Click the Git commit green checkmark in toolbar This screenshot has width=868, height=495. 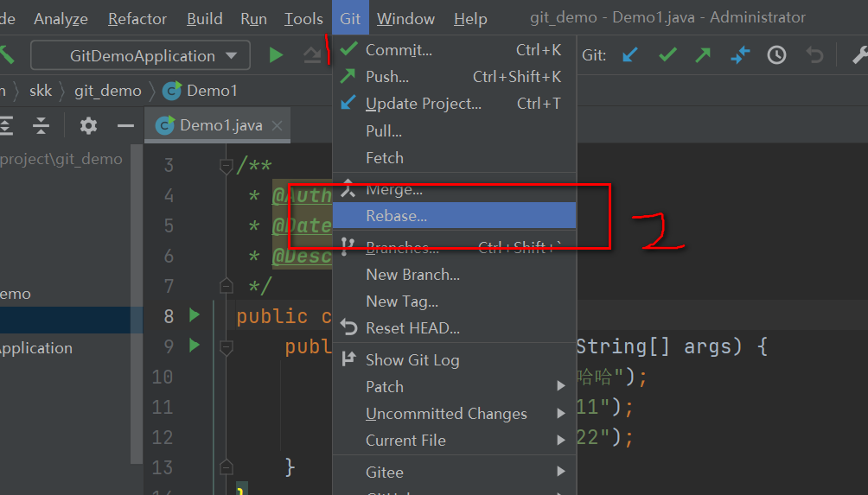coord(667,54)
